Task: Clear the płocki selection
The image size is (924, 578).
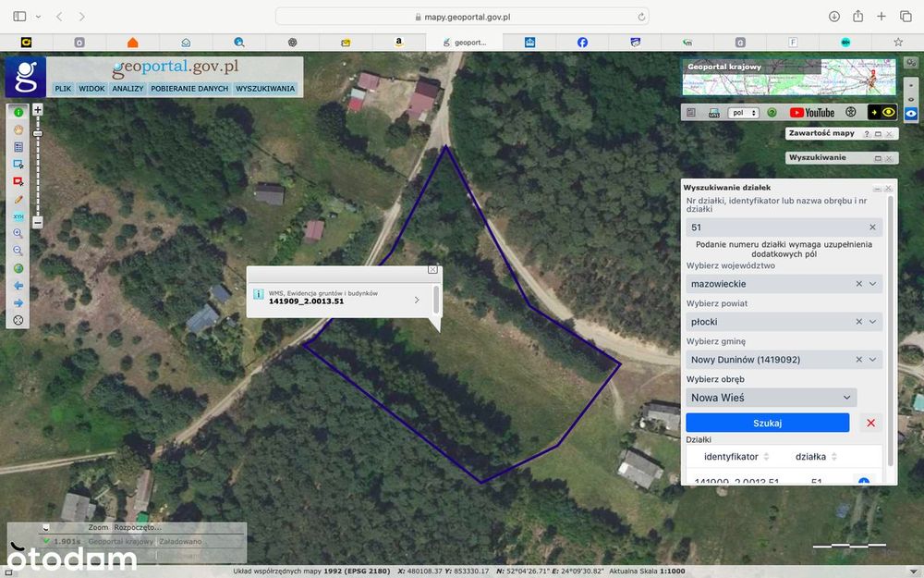Action: [858, 322]
